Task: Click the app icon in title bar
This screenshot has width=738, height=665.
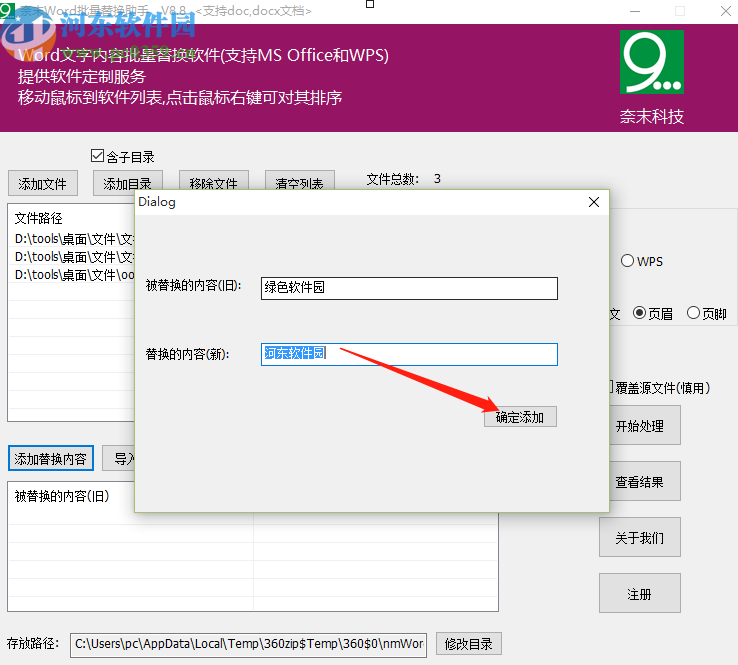Action: pyautogui.click(x=8, y=10)
